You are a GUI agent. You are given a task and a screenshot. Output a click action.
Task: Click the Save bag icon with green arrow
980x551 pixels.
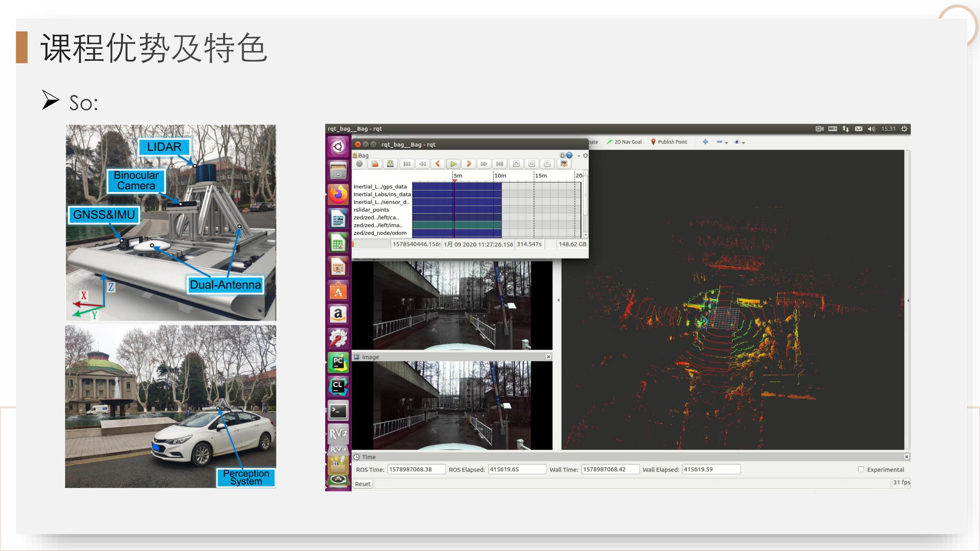click(x=390, y=164)
